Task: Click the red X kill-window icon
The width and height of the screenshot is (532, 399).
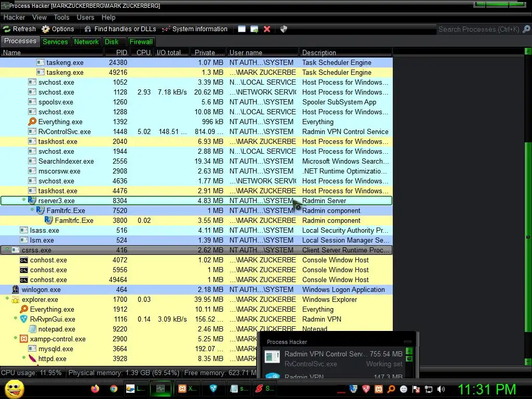Action: pos(267,29)
